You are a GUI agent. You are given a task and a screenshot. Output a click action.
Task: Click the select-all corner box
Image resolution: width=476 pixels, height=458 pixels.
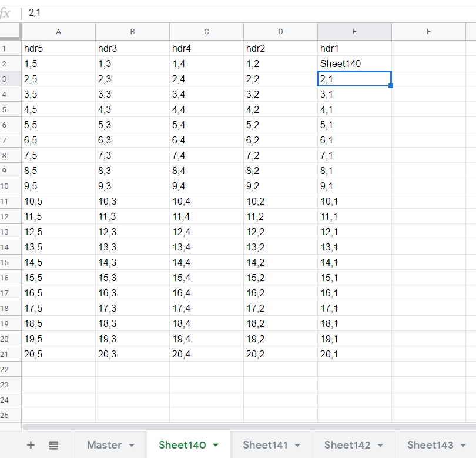click(x=10, y=31)
